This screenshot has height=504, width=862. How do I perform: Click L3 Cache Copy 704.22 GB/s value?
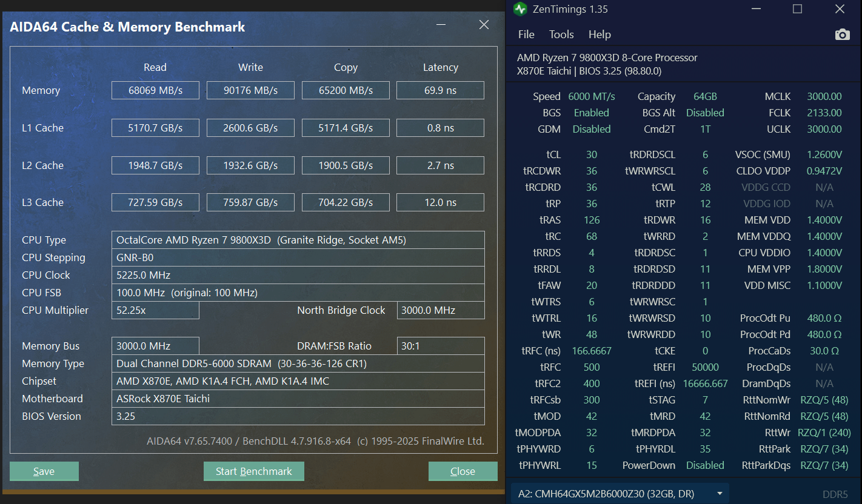coord(346,202)
